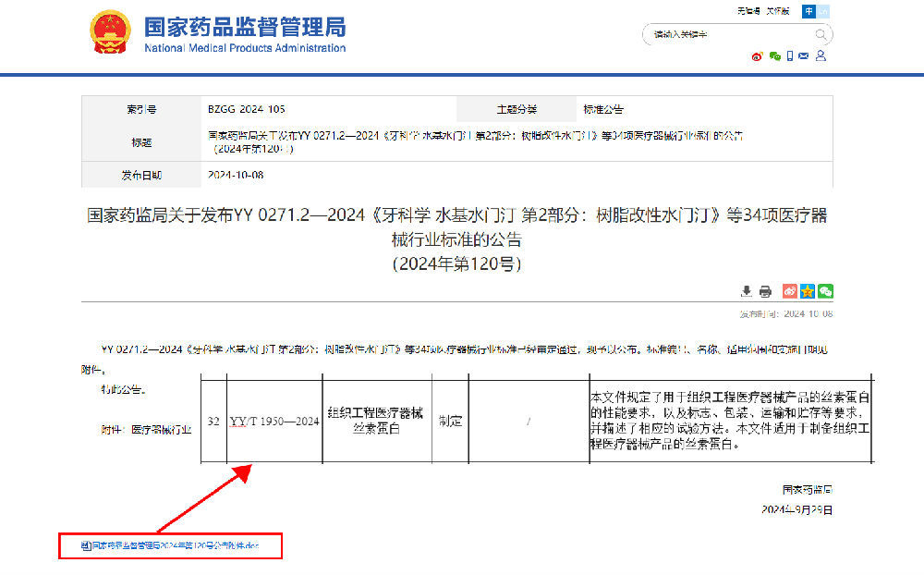Screen dimensions: 924x575
Task: Click the email envelope icon
Action: (x=804, y=56)
